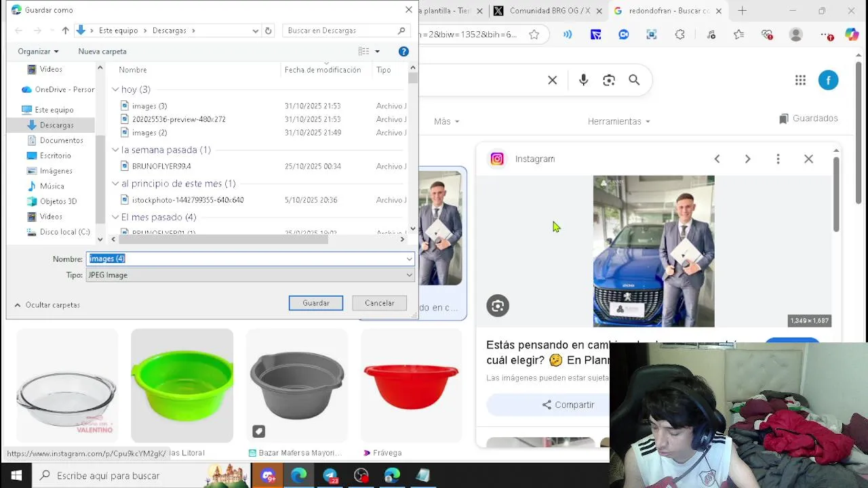868x488 pixels.
Task: Click the Buscar en Descargas search box
Action: 347,30
